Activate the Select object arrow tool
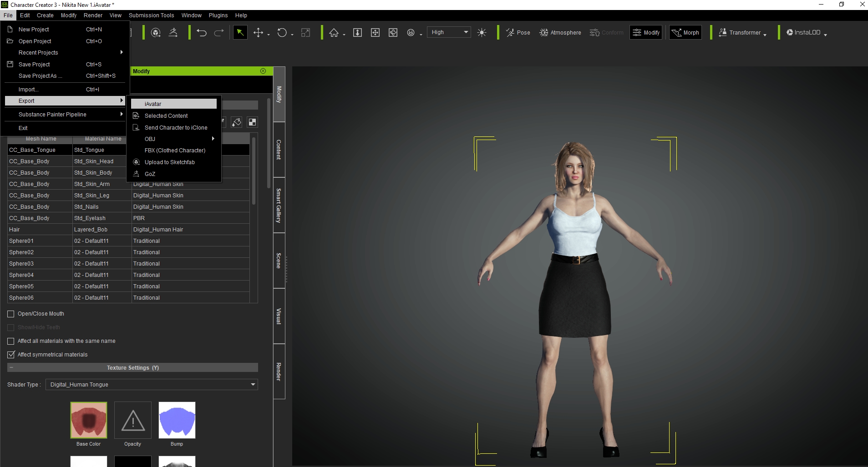 pyautogui.click(x=240, y=32)
